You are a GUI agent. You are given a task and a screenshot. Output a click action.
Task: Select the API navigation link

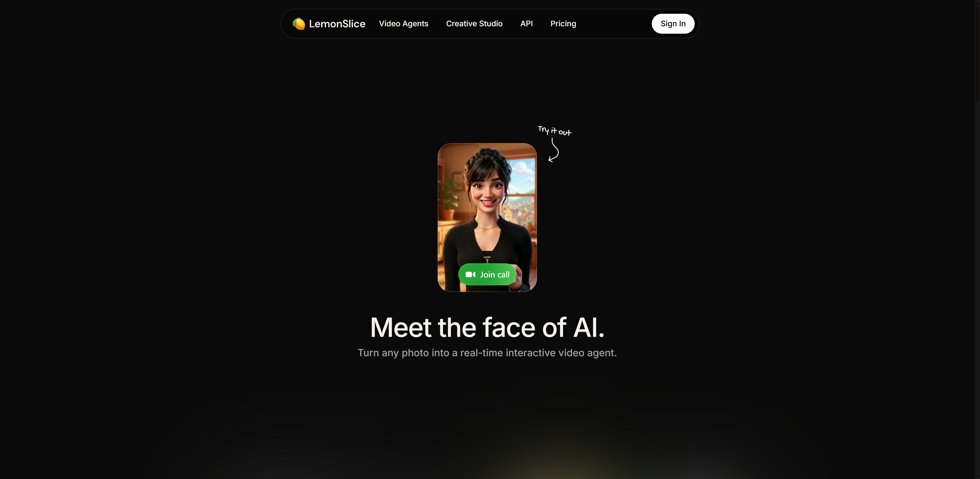pyautogui.click(x=526, y=23)
